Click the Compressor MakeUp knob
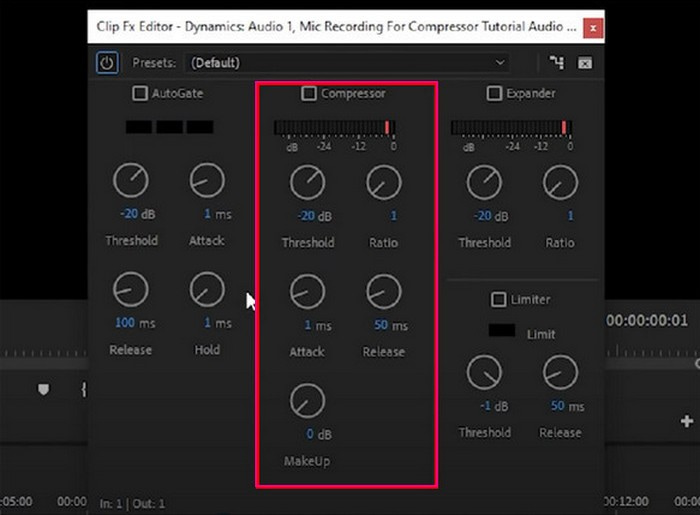 point(308,401)
